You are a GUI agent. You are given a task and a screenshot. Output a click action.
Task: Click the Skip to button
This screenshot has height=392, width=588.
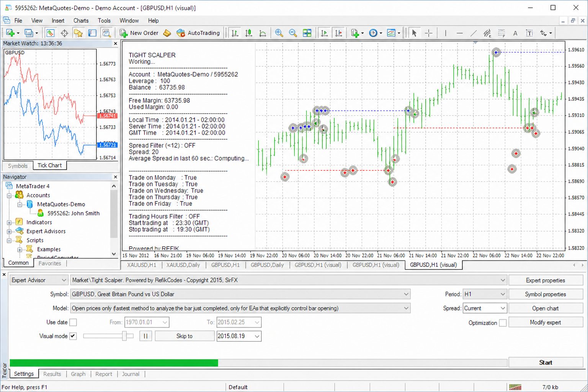(185, 336)
